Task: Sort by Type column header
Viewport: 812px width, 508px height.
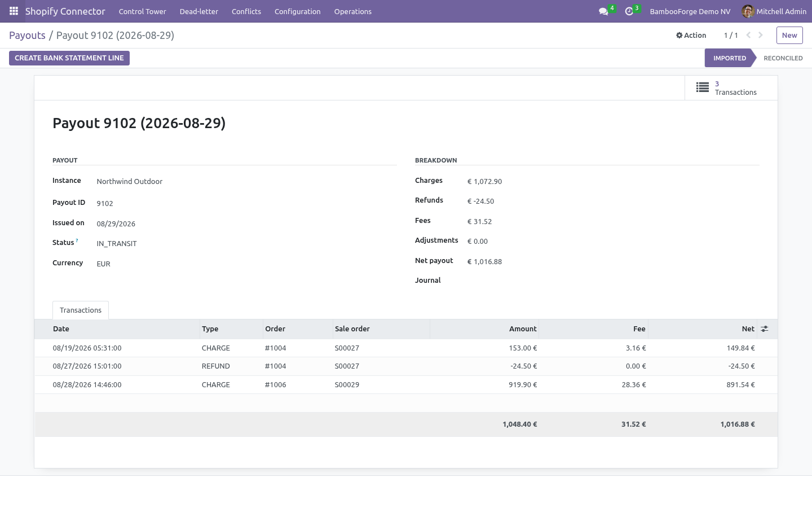Action: click(232, 329)
